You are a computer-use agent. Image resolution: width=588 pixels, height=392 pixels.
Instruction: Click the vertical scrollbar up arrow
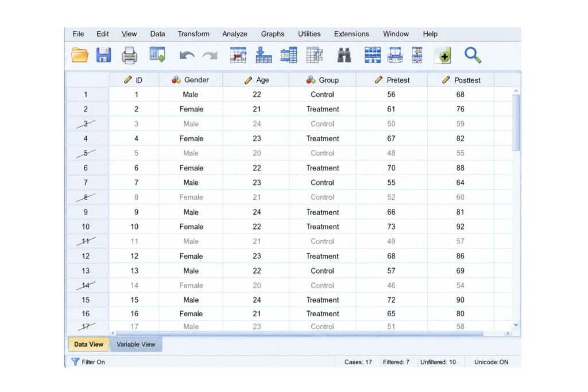click(516, 91)
